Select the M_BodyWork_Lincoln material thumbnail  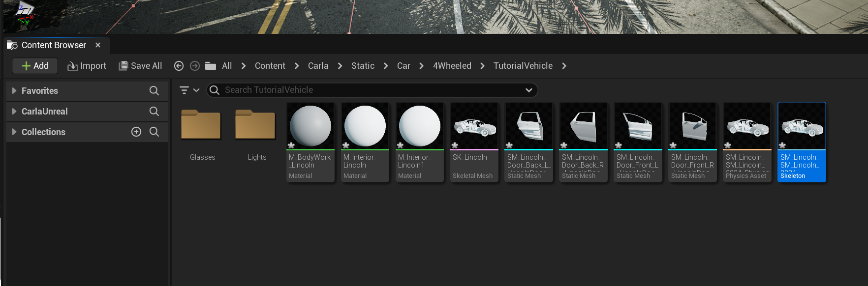click(x=310, y=126)
